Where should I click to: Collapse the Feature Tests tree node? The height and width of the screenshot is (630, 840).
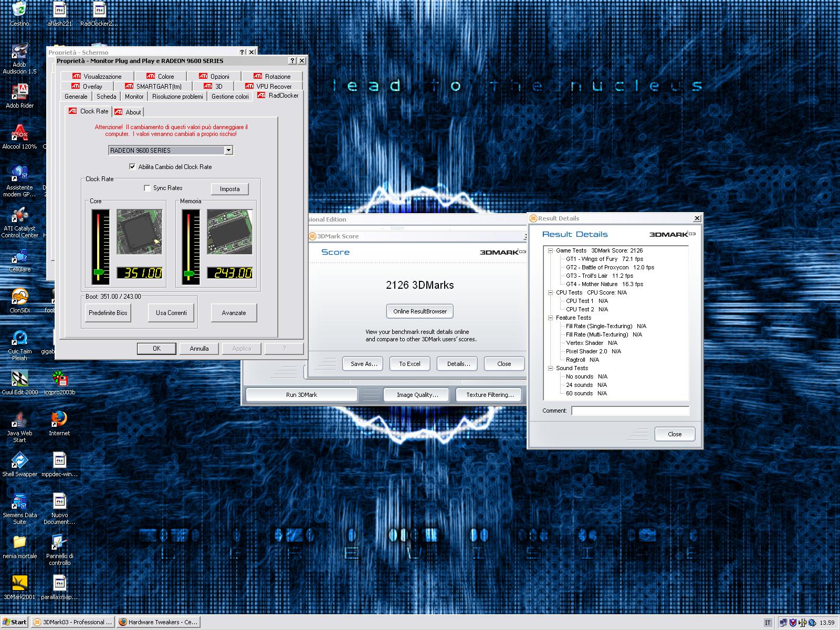point(550,318)
